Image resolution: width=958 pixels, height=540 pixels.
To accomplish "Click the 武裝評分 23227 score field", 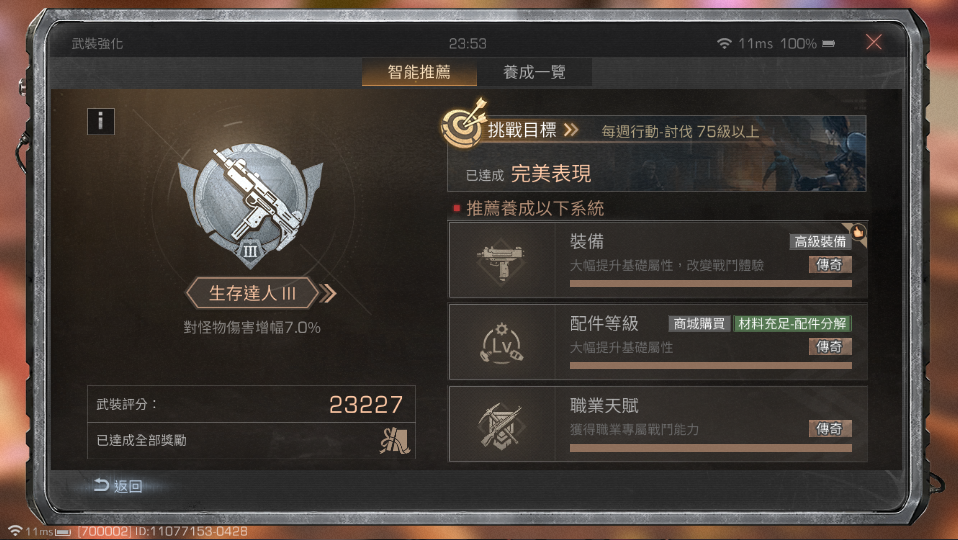I will point(251,404).
